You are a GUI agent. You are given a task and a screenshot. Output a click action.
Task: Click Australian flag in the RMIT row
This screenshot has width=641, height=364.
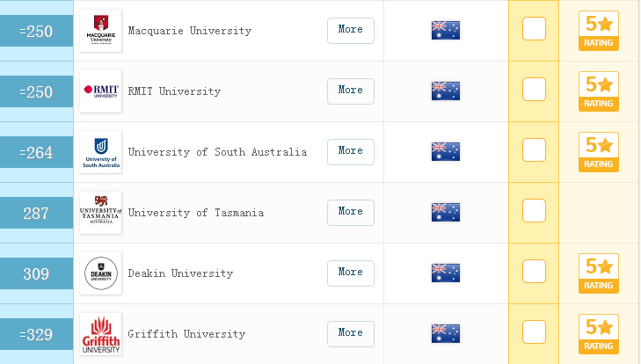click(x=446, y=91)
